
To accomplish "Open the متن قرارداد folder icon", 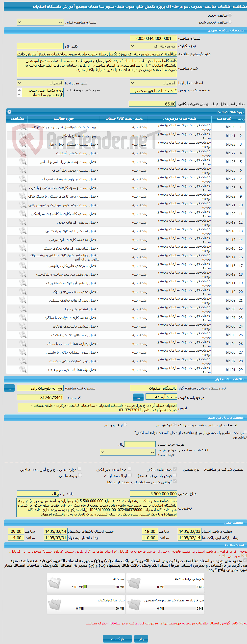I will tap(134, 604).
